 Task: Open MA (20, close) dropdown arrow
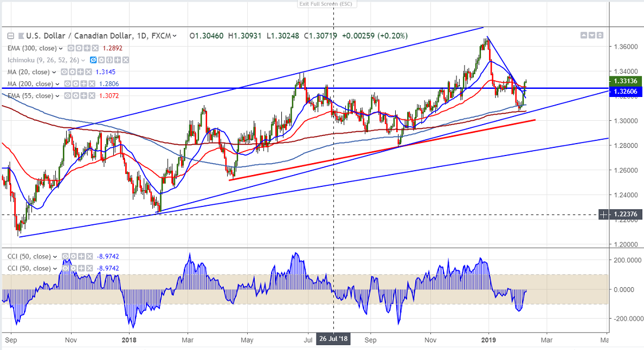click(54, 72)
